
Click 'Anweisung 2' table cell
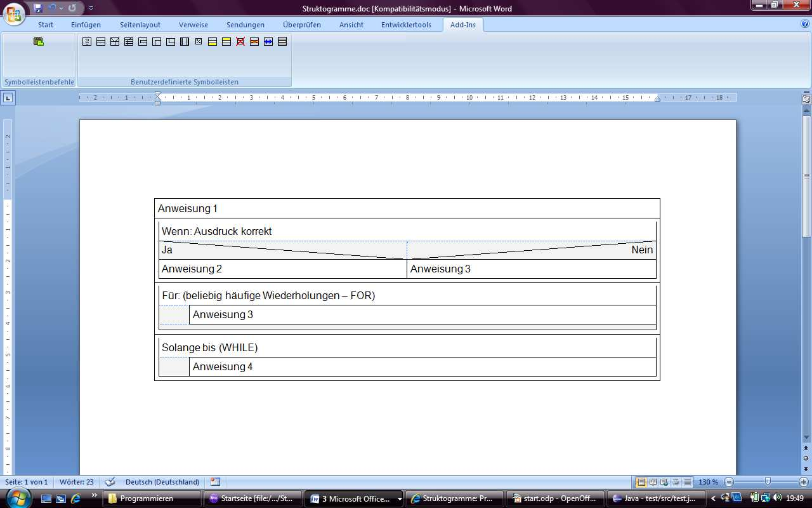click(282, 269)
